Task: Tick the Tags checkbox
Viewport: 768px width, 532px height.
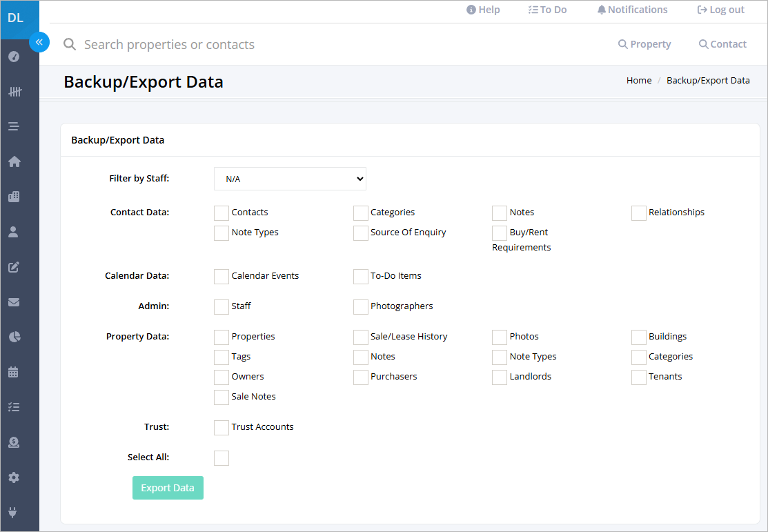Action: (x=221, y=357)
